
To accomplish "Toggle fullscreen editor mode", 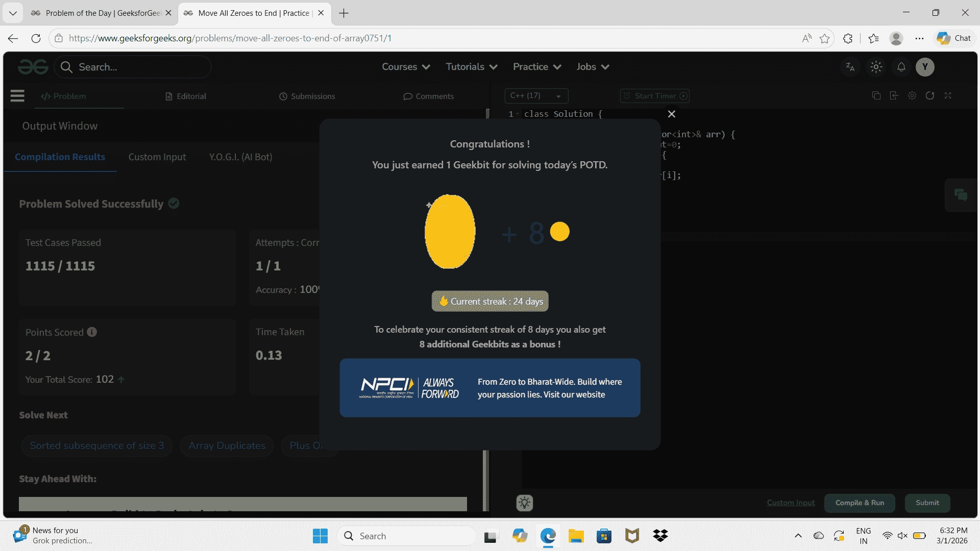I will pyautogui.click(x=948, y=95).
